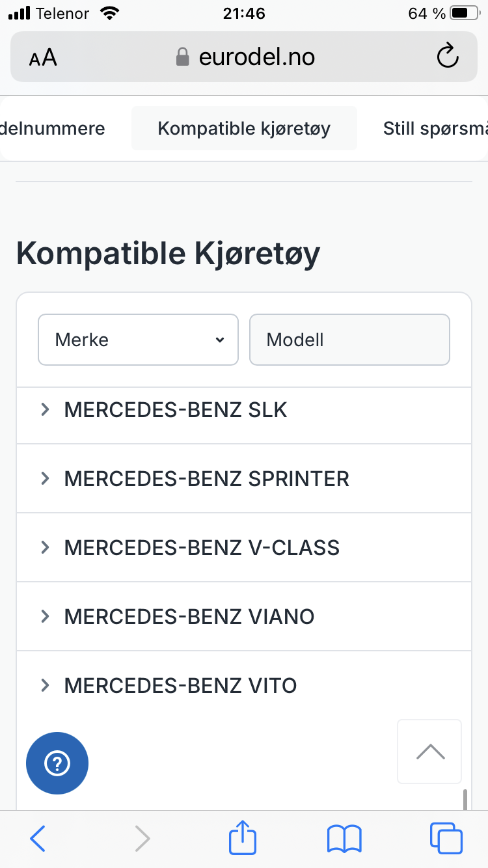
Task: Expand the MERCEDES-BENZ SPRINTER row
Action: point(206,479)
